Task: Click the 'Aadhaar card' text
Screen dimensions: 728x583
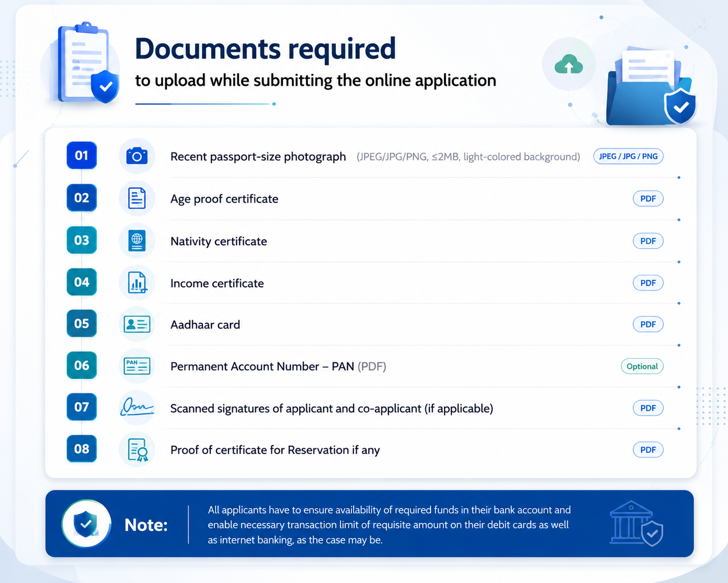Action: click(205, 325)
